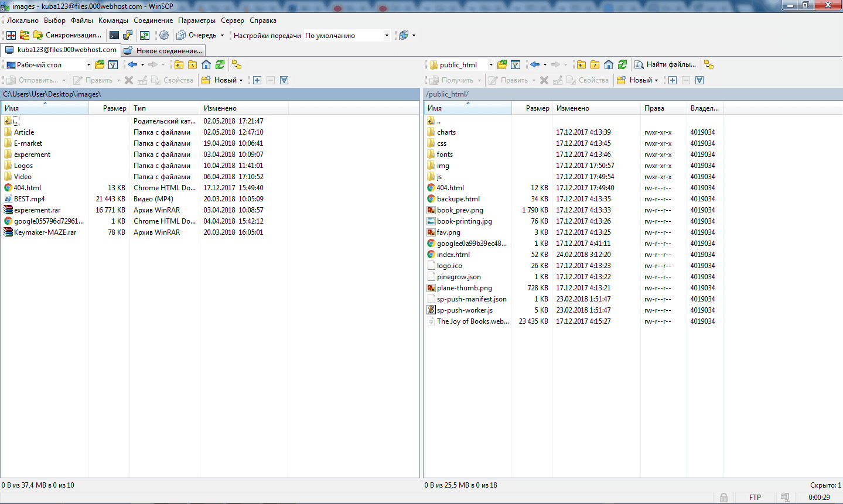Go back in local panel history

click(132, 64)
